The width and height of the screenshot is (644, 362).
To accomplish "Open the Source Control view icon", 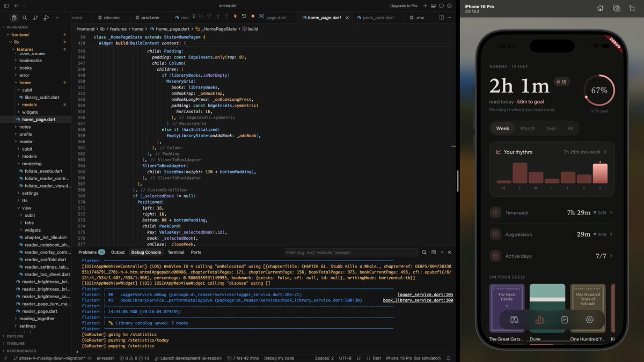I will tap(35, 18).
